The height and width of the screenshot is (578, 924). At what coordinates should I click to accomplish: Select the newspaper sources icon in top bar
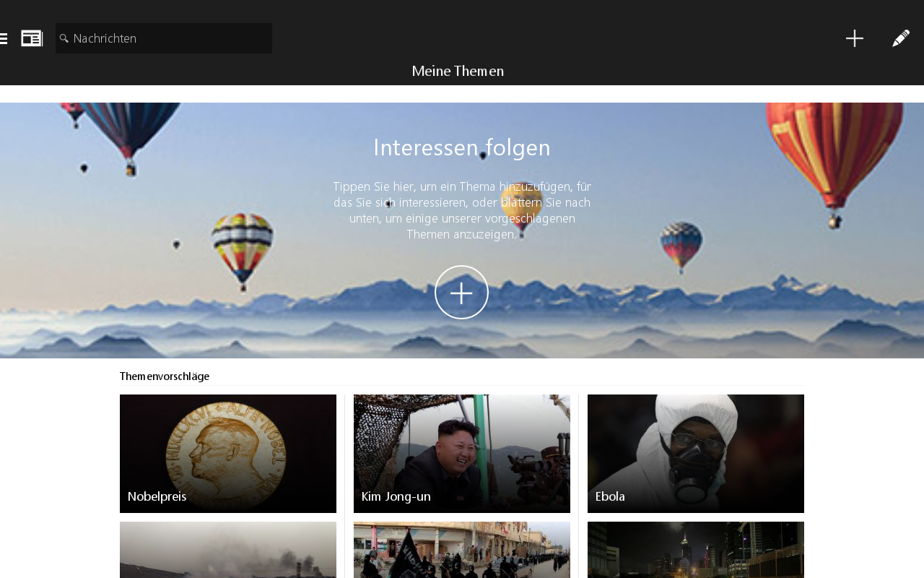pos(32,38)
